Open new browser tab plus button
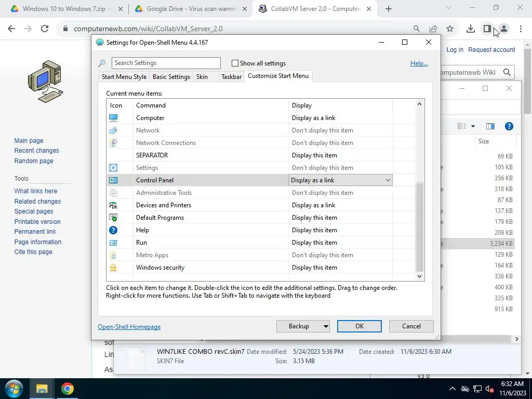Viewport: 532px width, 399px height. click(389, 9)
